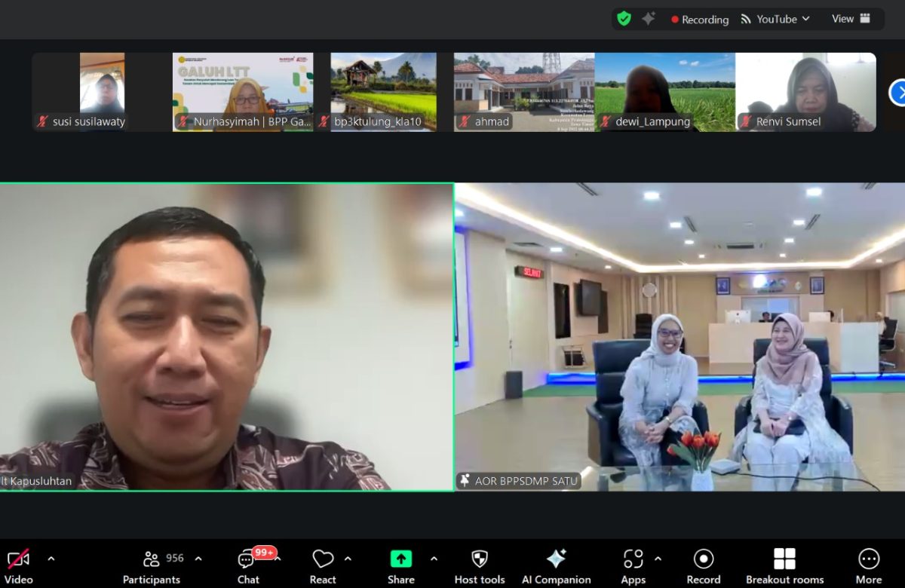Turn on the camera with Video button
Viewport: 905px width, 588px height.
click(18, 566)
